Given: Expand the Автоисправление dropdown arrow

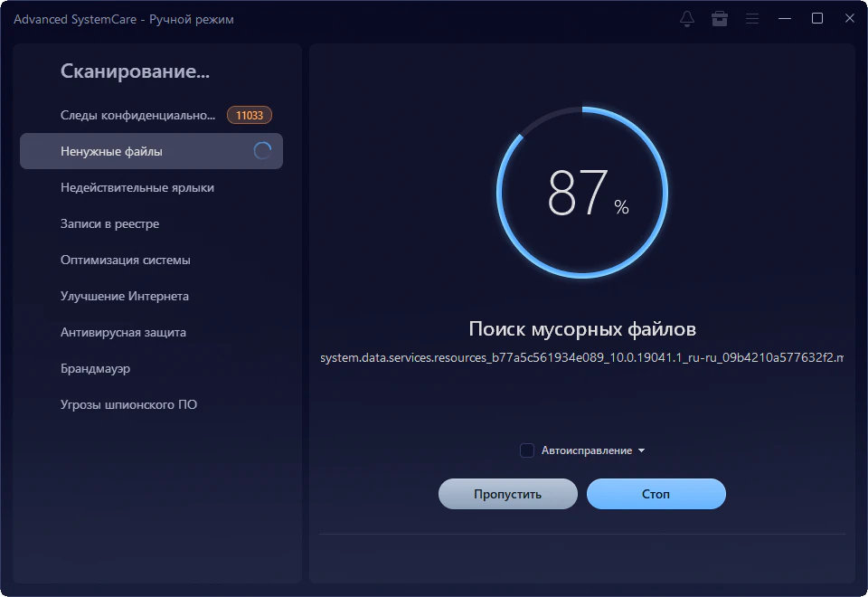Looking at the screenshot, I should 642,450.
